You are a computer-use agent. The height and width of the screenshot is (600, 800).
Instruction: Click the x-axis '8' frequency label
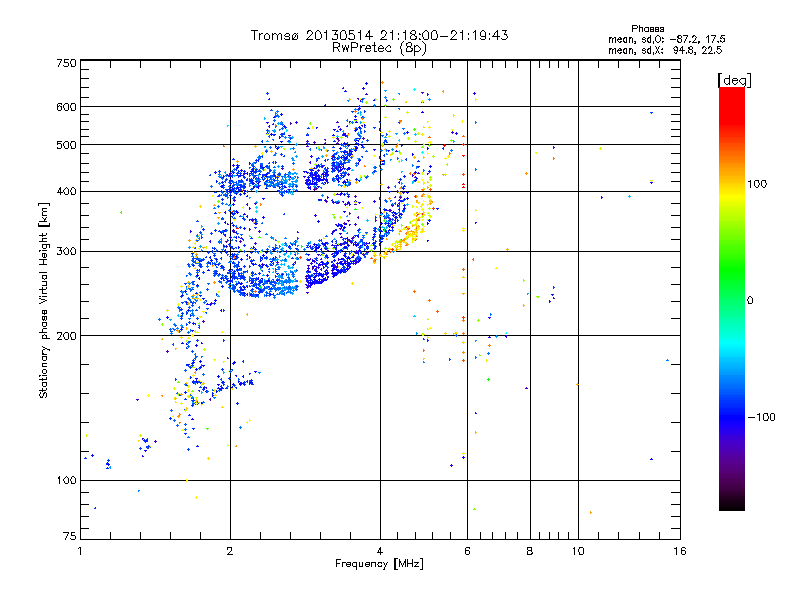click(530, 551)
